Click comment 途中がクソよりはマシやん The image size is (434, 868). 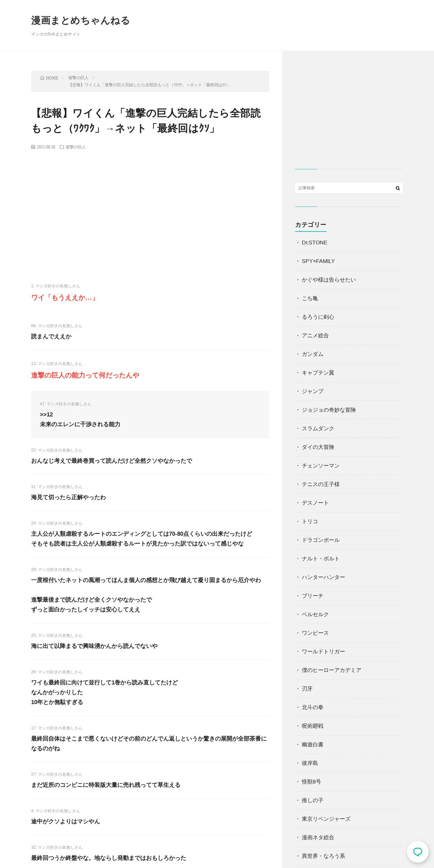click(65, 822)
